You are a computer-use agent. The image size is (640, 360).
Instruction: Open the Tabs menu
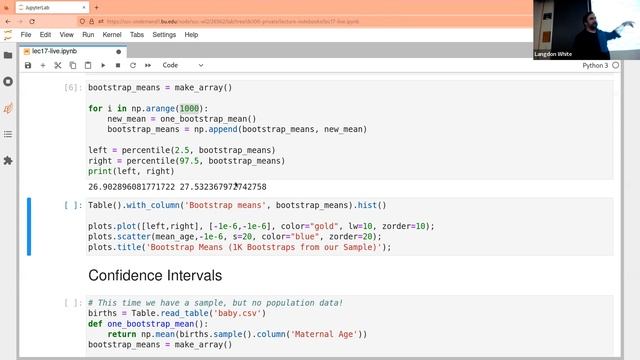tap(137, 35)
